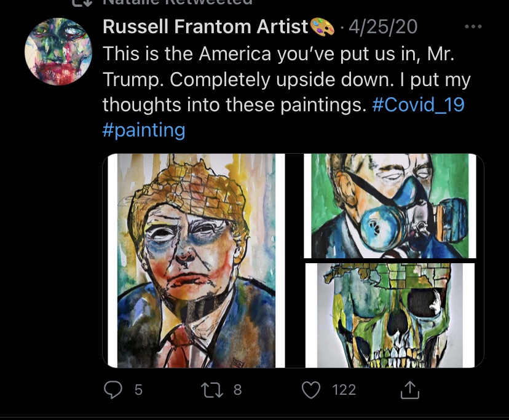509x420 pixels.
Task: Open the #Covid_19 hashtag
Action: (418, 105)
